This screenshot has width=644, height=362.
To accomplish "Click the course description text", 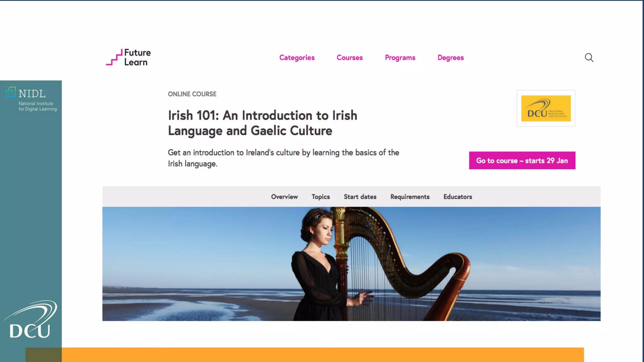I will (x=283, y=158).
